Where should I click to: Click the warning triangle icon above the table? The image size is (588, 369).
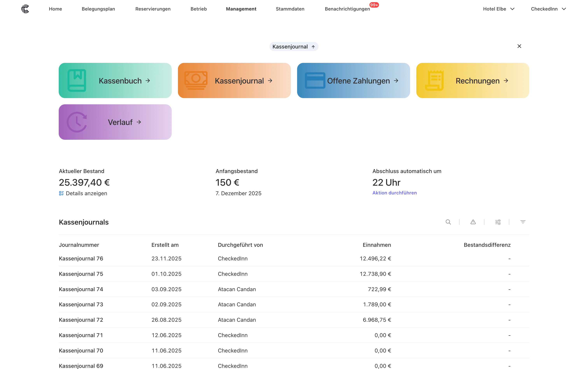click(x=473, y=222)
